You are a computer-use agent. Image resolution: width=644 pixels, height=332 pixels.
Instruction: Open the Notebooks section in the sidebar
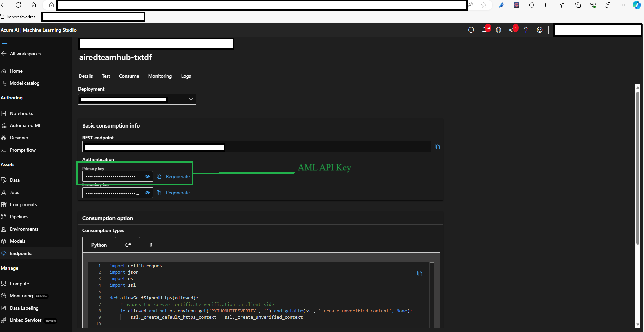[x=21, y=113]
